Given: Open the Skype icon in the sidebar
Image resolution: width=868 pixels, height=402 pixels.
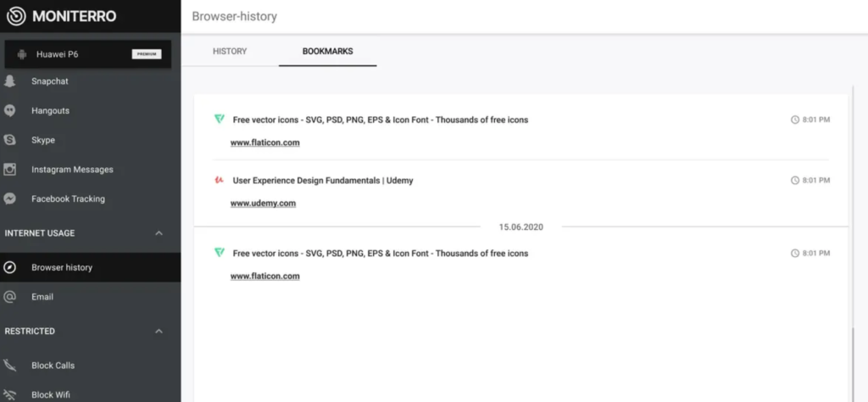Looking at the screenshot, I should tap(9, 140).
